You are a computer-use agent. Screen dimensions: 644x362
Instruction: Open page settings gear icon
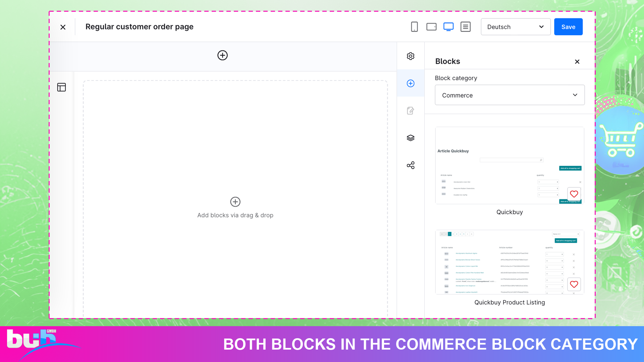[411, 56]
